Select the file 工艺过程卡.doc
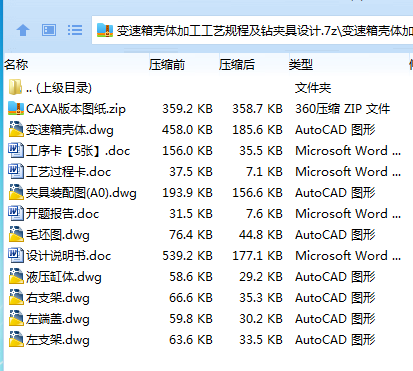 [x=68, y=172]
